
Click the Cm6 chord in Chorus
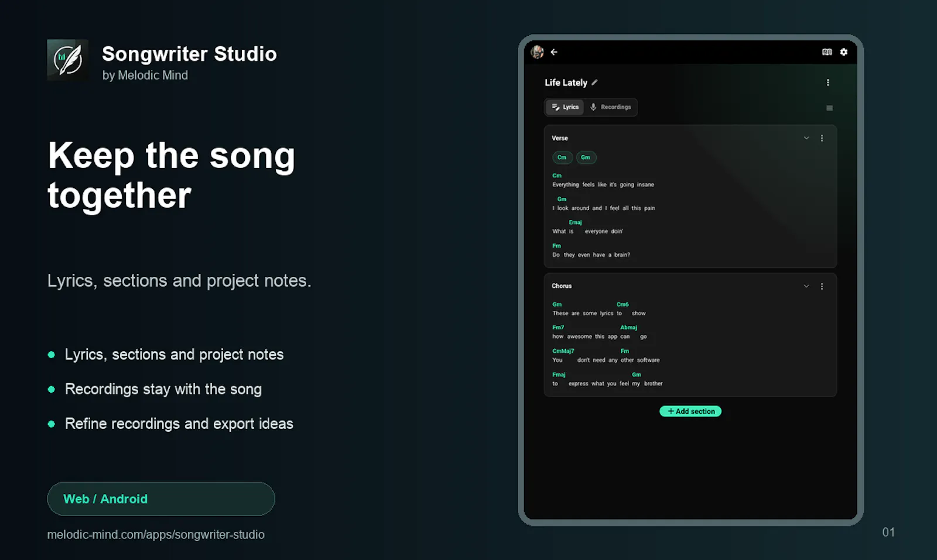coord(623,304)
